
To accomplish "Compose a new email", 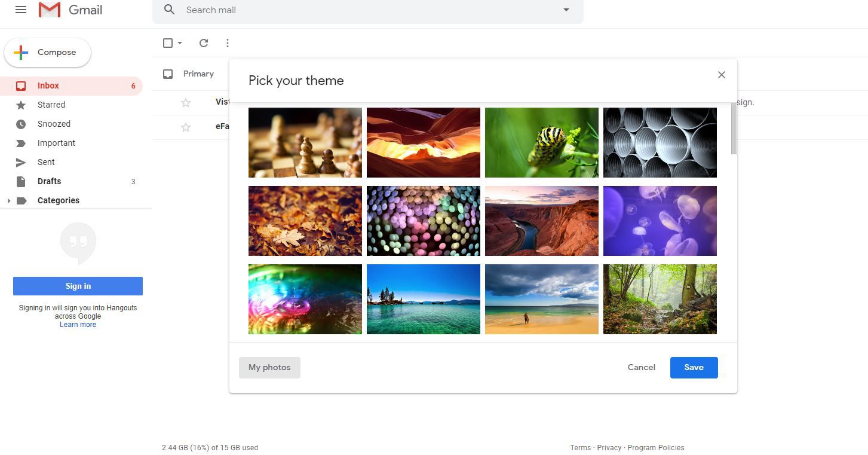I will click(47, 53).
